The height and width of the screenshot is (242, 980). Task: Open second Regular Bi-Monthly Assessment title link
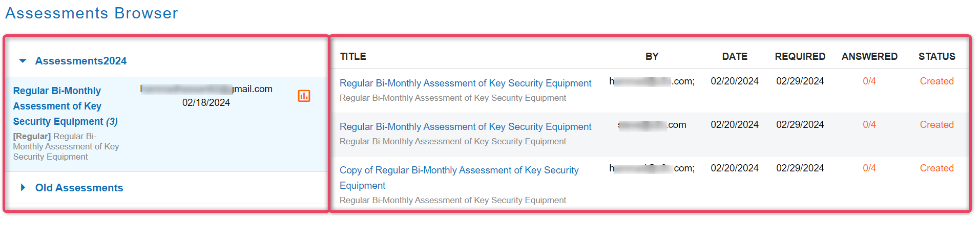[465, 126]
